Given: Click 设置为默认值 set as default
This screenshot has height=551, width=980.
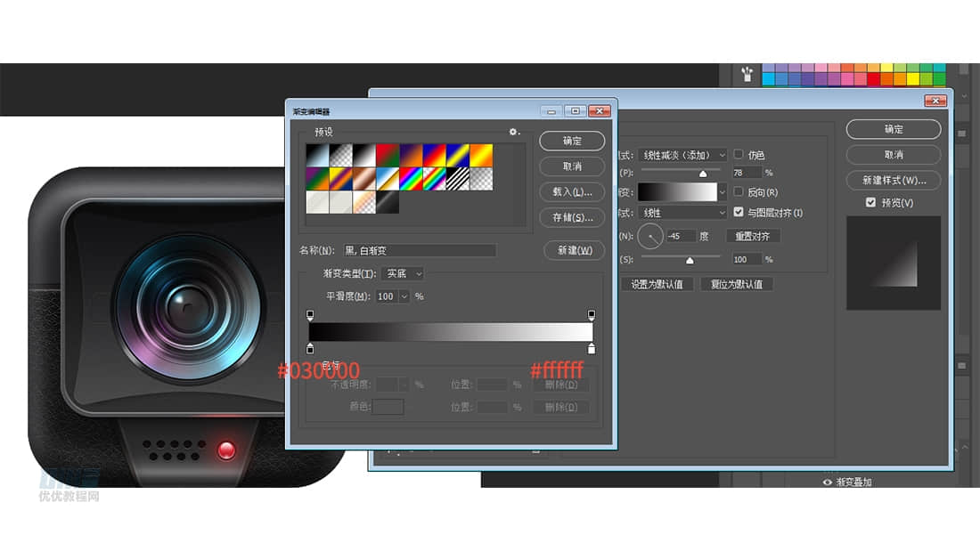Looking at the screenshot, I should tap(657, 284).
